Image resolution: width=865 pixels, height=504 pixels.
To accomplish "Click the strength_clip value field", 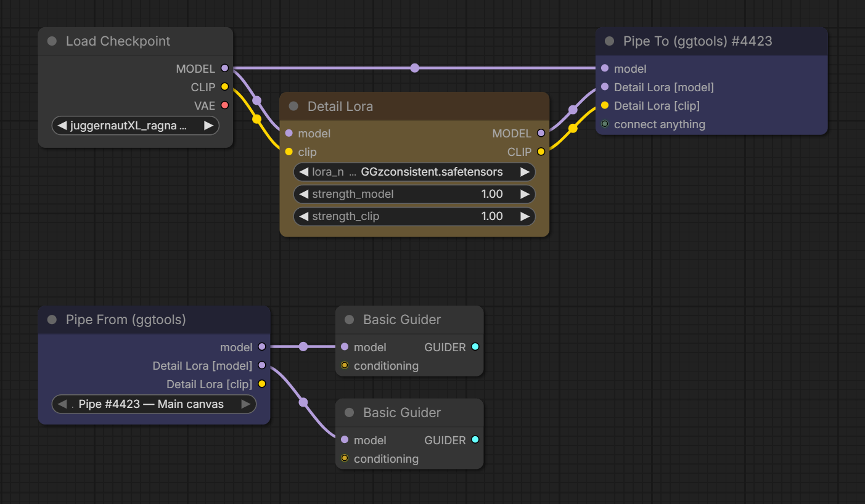I will [414, 216].
